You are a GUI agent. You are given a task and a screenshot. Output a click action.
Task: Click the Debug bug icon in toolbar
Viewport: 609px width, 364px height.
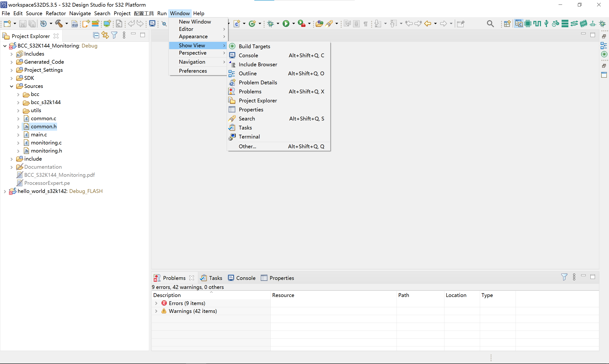[271, 24]
